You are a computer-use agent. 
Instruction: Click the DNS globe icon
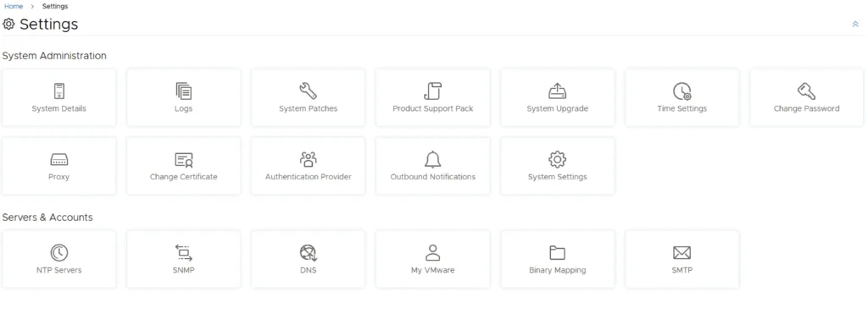(x=309, y=252)
